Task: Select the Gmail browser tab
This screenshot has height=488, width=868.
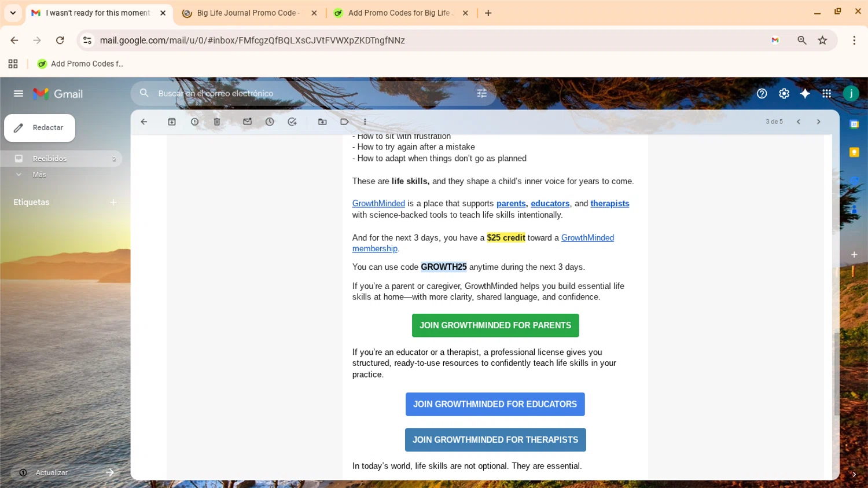Action: coord(97,13)
